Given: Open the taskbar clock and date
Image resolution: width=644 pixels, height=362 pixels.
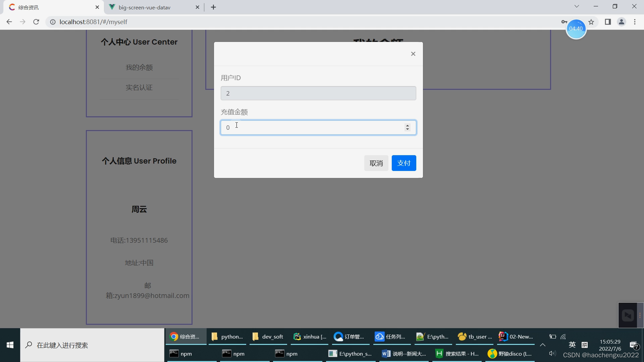Looking at the screenshot, I should click(x=610, y=345).
